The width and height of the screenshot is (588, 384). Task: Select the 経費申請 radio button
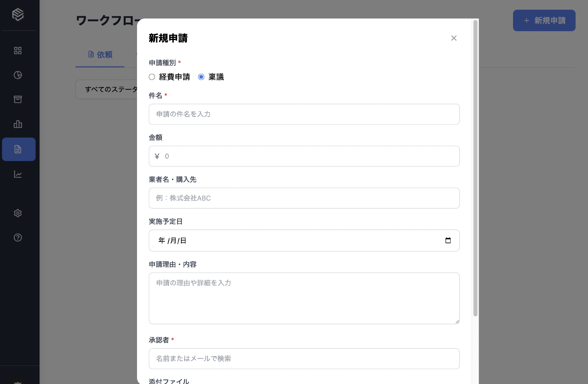[152, 77]
